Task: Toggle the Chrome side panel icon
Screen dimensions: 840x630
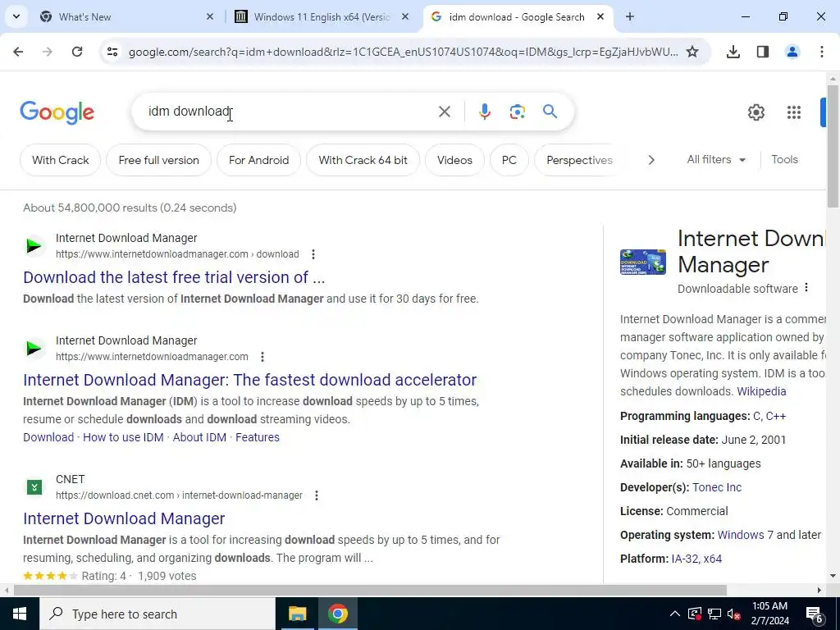Action: coord(763,52)
